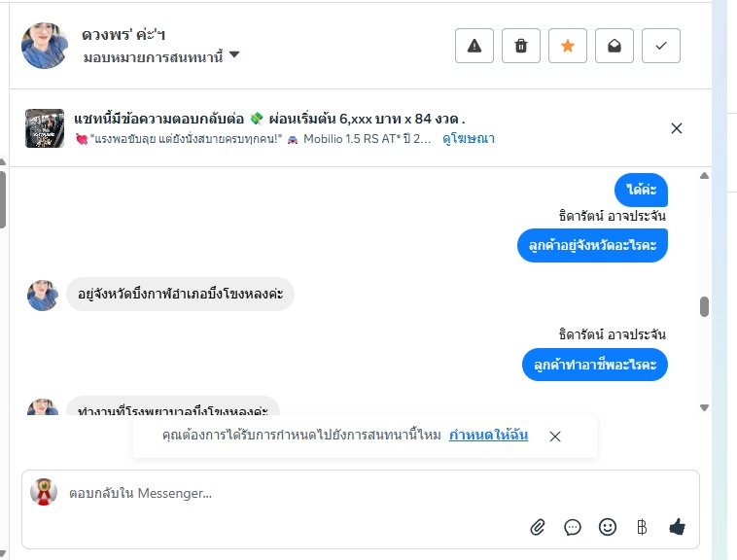This screenshot has width=737, height=560.
Task: Click the baht payment request icon
Action: tap(642, 527)
